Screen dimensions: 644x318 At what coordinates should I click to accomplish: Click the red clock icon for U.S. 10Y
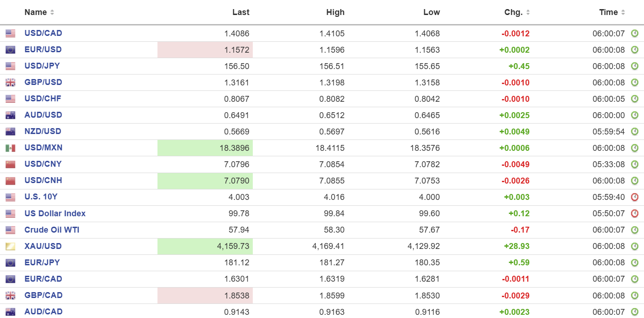click(x=634, y=197)
